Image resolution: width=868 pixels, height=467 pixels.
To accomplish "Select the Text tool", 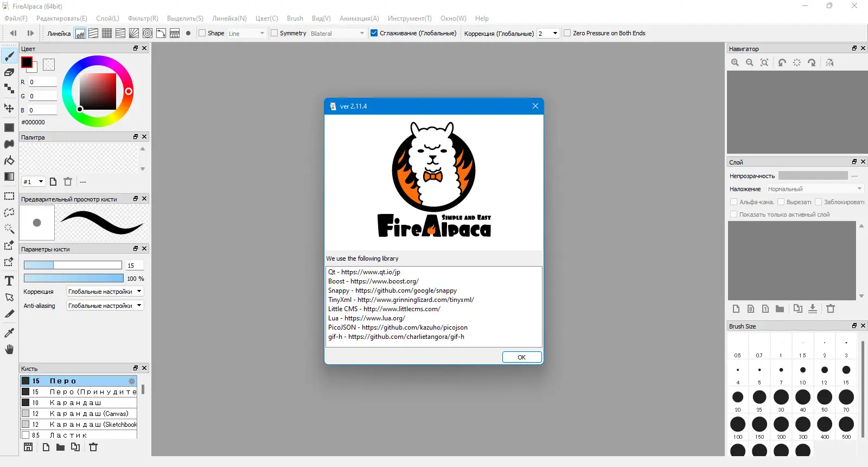I will (x=9, y=281).
